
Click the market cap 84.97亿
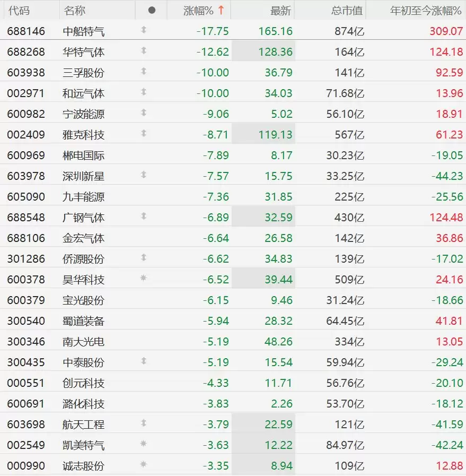(x=345, y=445)
